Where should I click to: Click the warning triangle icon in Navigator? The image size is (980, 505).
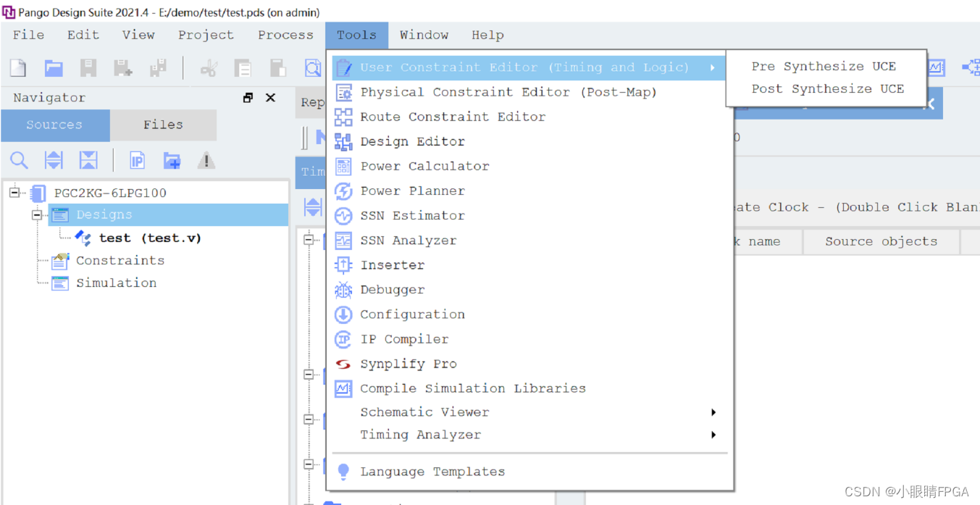click(x=206, y=160)
